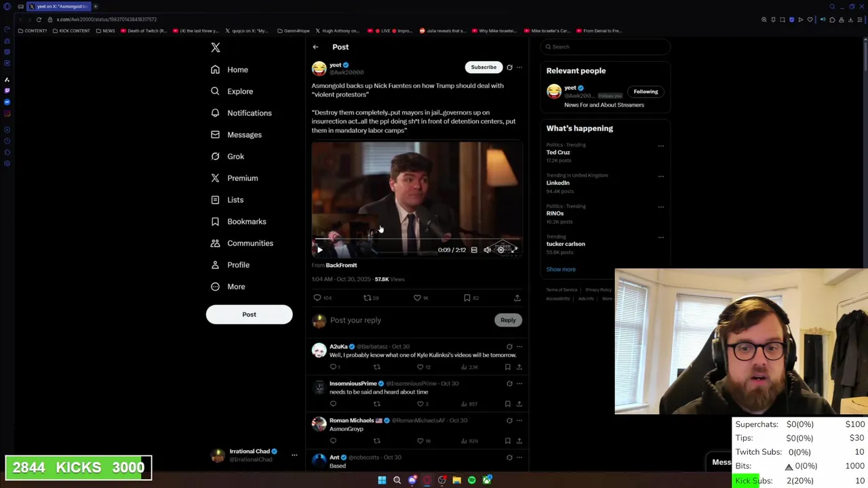Viewport: 868px width, 488px height.
Task: Go to the Home timeline
Action: click(229, 70)
